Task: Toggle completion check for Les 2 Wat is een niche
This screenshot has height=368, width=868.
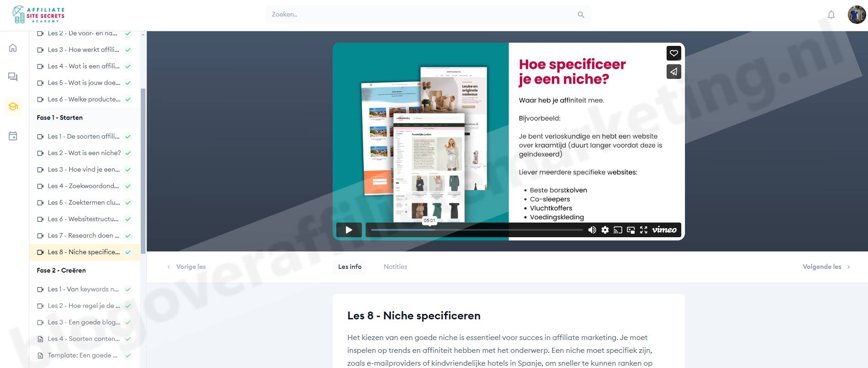Action: [x=128, y=153]
